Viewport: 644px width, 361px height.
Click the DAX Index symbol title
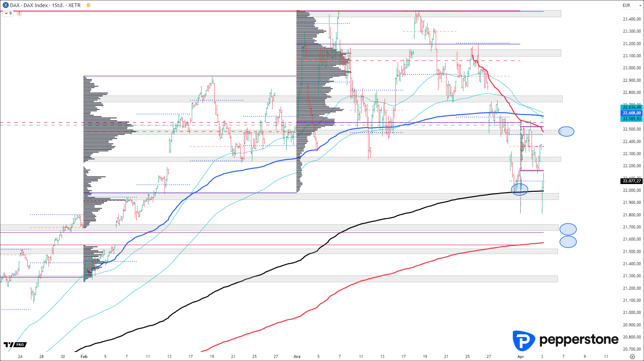(45, 5)
